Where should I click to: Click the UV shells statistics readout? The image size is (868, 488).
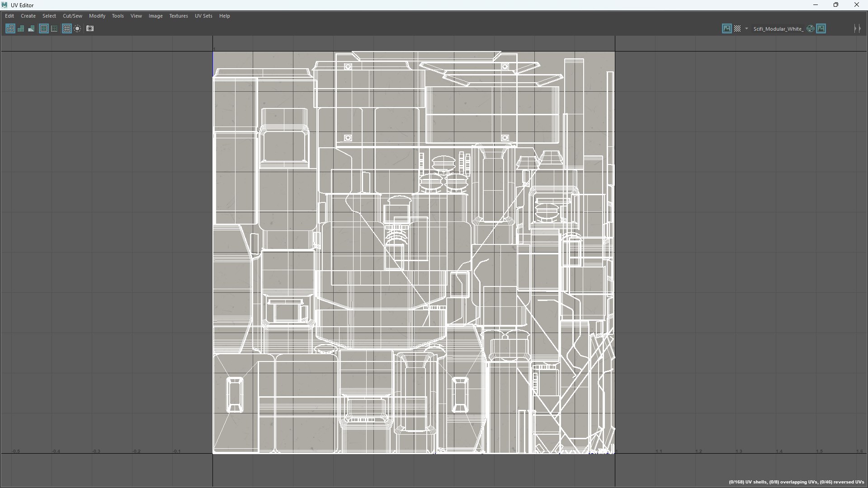(796, 482)
